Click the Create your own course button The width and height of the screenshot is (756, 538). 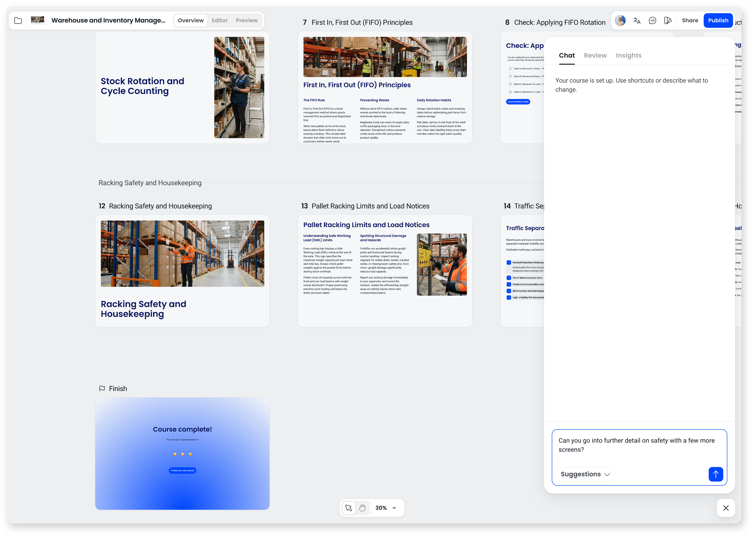(x=182, y=470)
